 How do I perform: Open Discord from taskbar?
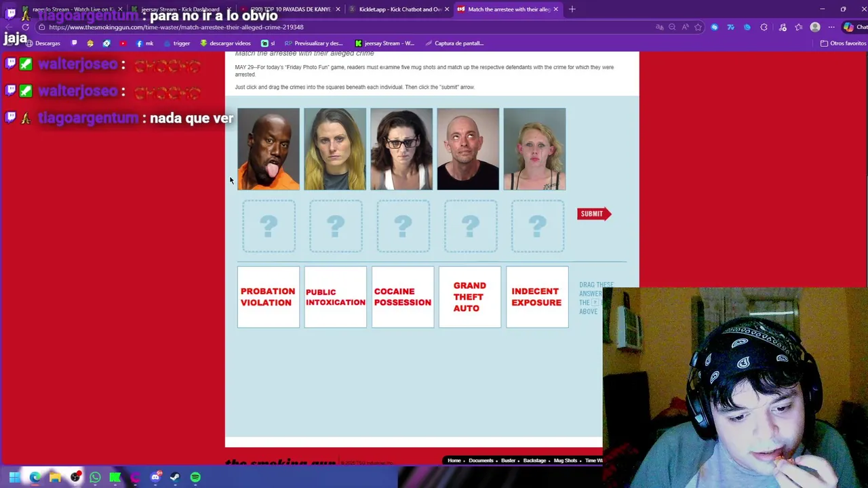pyautogui.click(x=155, y=478)
